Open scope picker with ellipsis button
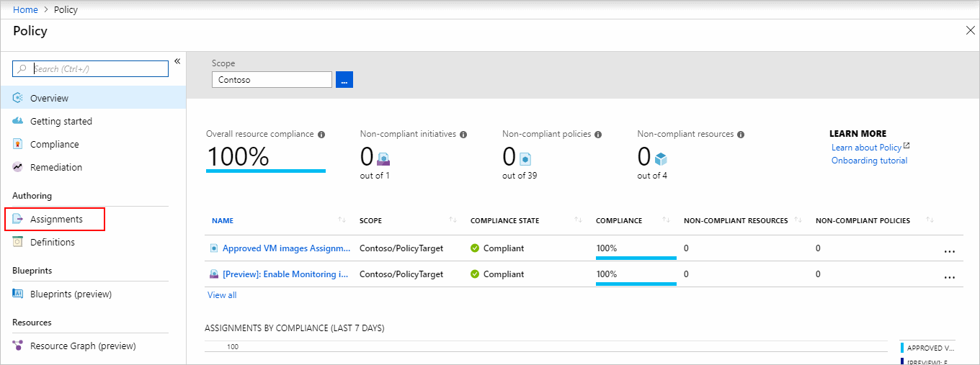 pos(344,80)
